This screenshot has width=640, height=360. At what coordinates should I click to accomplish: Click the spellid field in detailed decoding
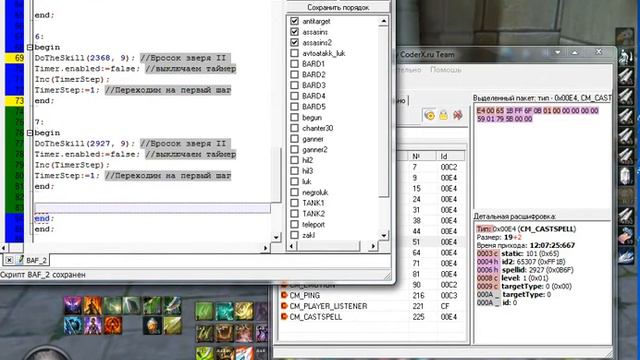tap(524, 270)
